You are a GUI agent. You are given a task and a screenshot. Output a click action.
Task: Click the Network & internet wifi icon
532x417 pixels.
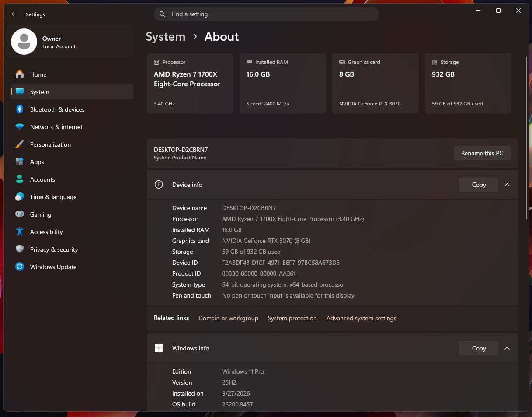[x=20, y=127]
